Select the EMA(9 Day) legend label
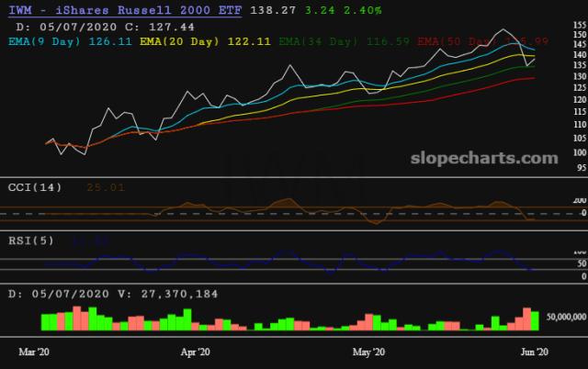Screen dimensions: 588x369 click(x=45, y=41)
